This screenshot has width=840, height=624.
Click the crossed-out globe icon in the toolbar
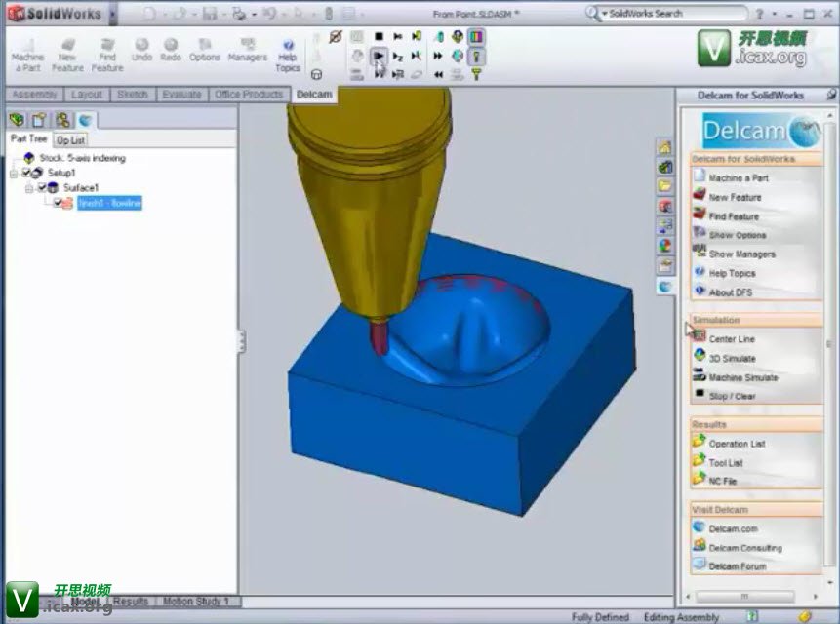336,36
